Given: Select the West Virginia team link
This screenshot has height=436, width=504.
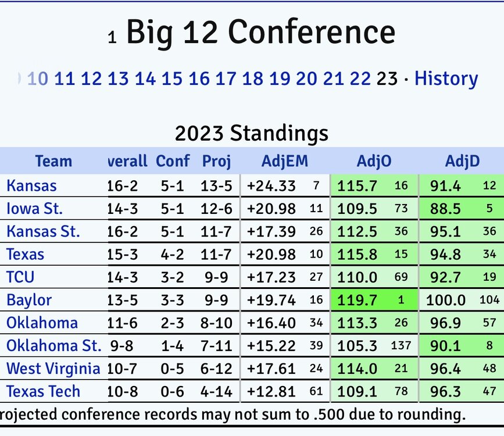Looking at the screenshot, I should pyautogui.click(x=53, y=369).
